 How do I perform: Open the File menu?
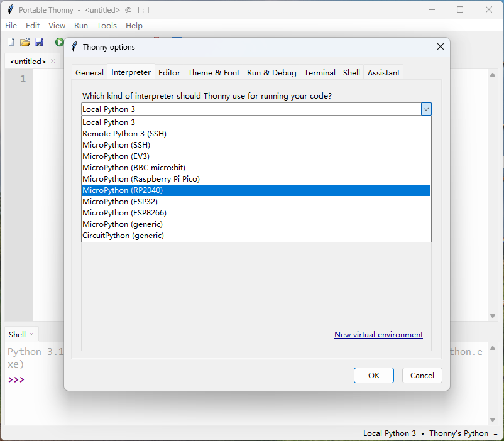[11, 25]
